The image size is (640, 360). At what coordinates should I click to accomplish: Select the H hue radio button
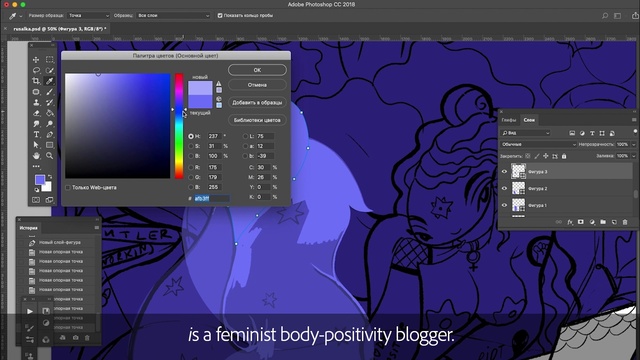[x=191, y=136]
